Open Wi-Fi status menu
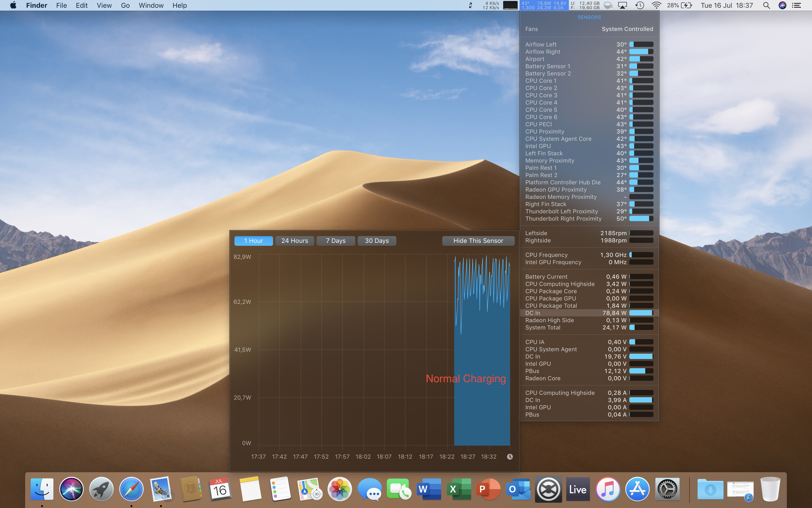This screenshot has width=812, height=508. tap(656, 5)
